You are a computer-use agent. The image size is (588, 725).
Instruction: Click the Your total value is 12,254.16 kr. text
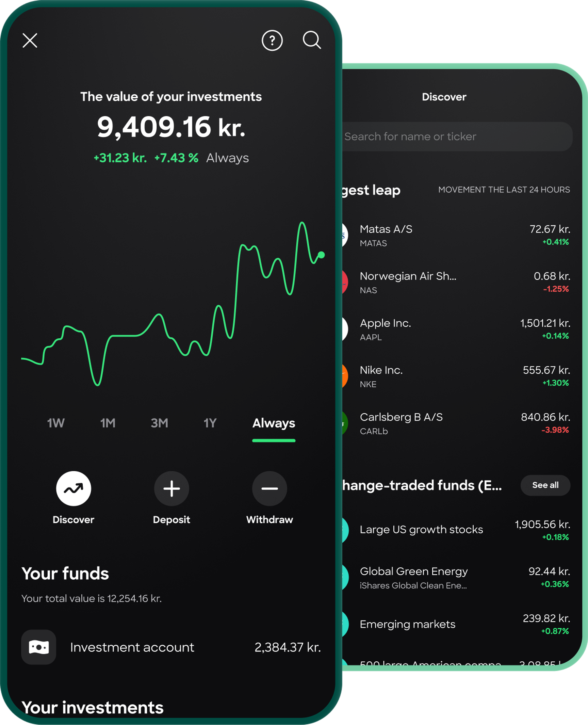pos(92,599)
